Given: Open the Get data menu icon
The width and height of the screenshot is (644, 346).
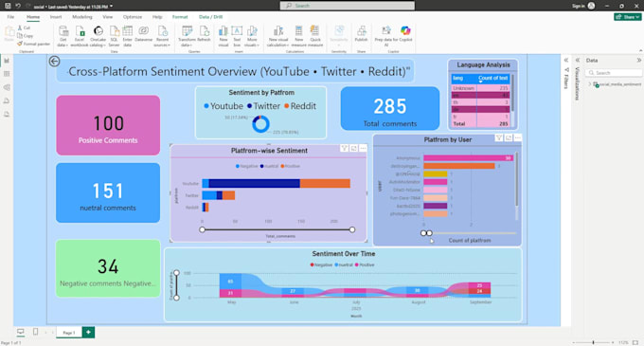Looking at the screenshot, I should click(x=63, y=36).
